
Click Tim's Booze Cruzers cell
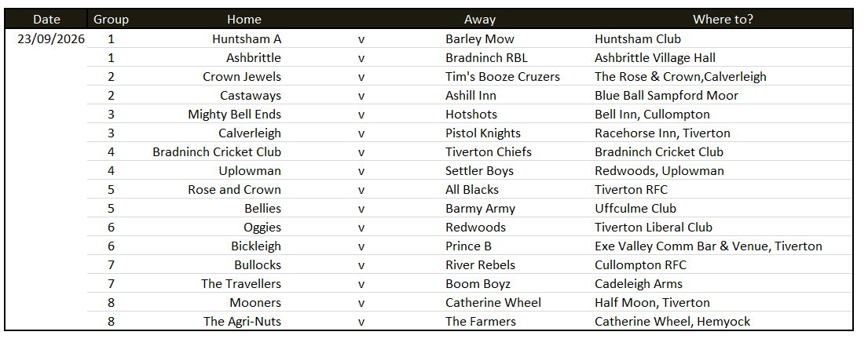click(x=503, y=76)
